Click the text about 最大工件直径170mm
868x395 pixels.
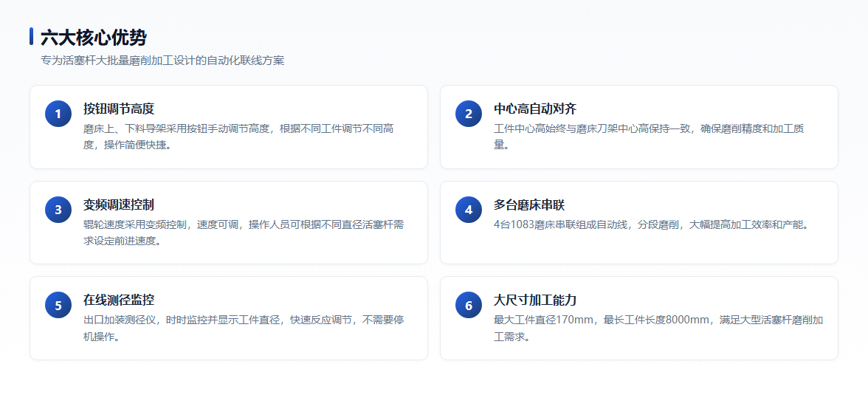(x=658, y=328)
